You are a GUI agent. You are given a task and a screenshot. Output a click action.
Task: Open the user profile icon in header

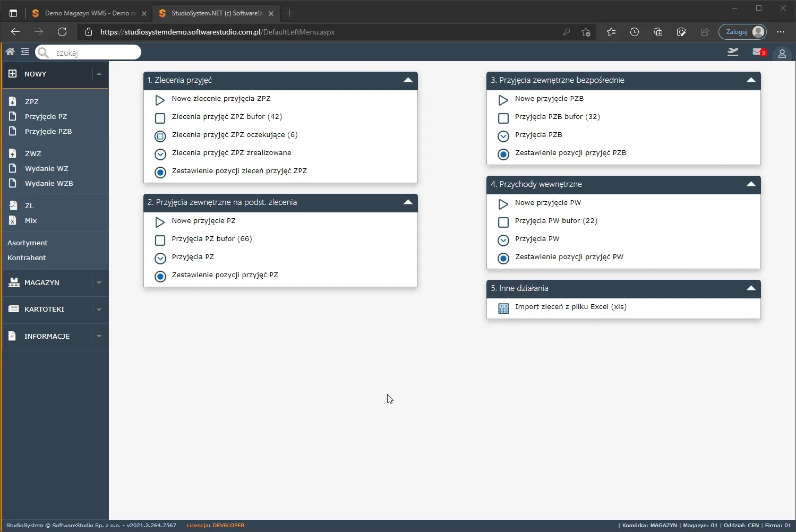tap(782, 53)
